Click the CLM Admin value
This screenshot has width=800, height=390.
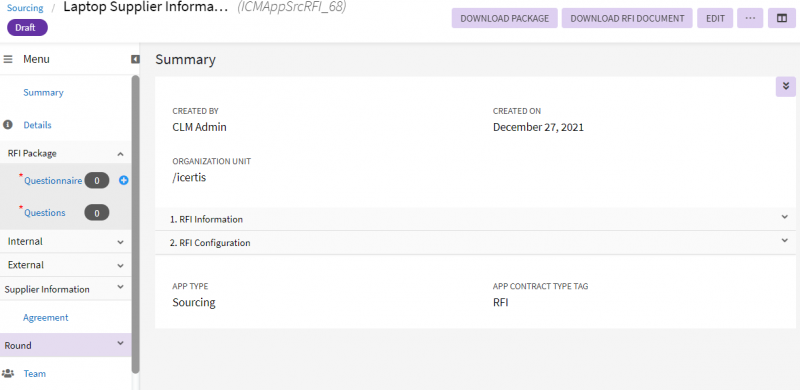coord(199,127)
